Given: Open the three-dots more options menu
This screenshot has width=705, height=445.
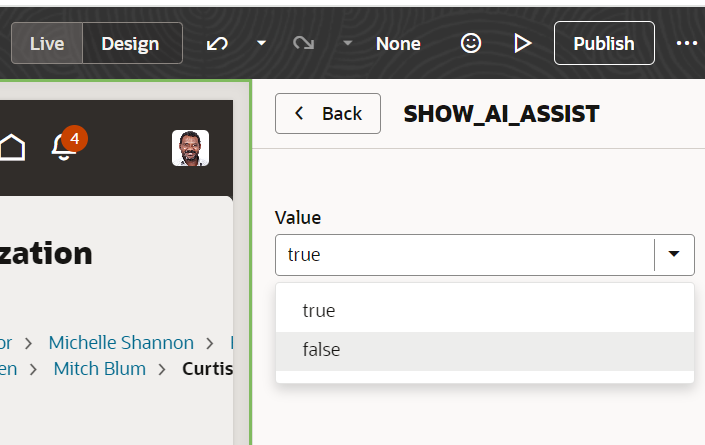Looking at the screenshot, I should (x=687, y=43).
